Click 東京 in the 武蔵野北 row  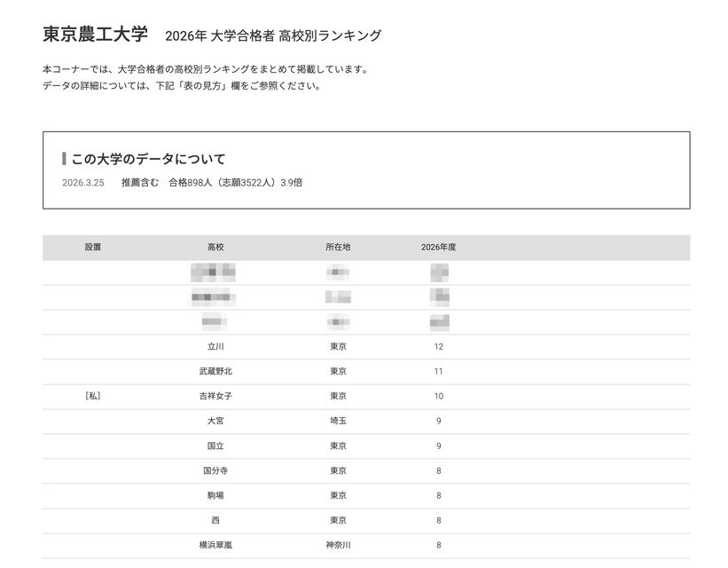(x=338, y=371)
